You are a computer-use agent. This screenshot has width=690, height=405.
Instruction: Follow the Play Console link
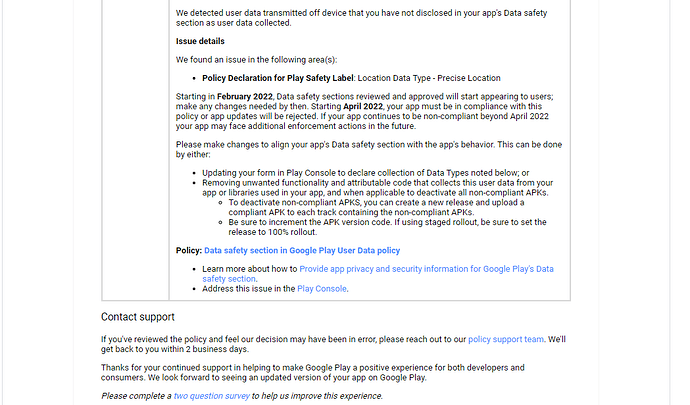click(x=322, y=289)
